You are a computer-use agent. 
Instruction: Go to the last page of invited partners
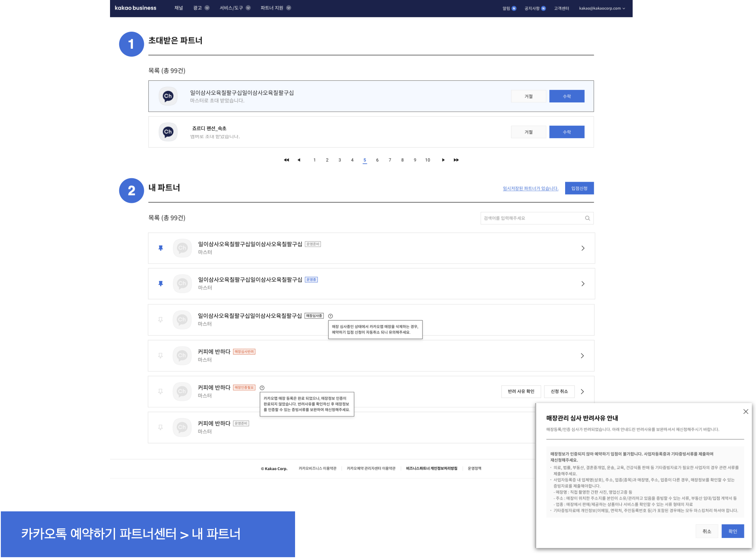[x=456, y=160]
